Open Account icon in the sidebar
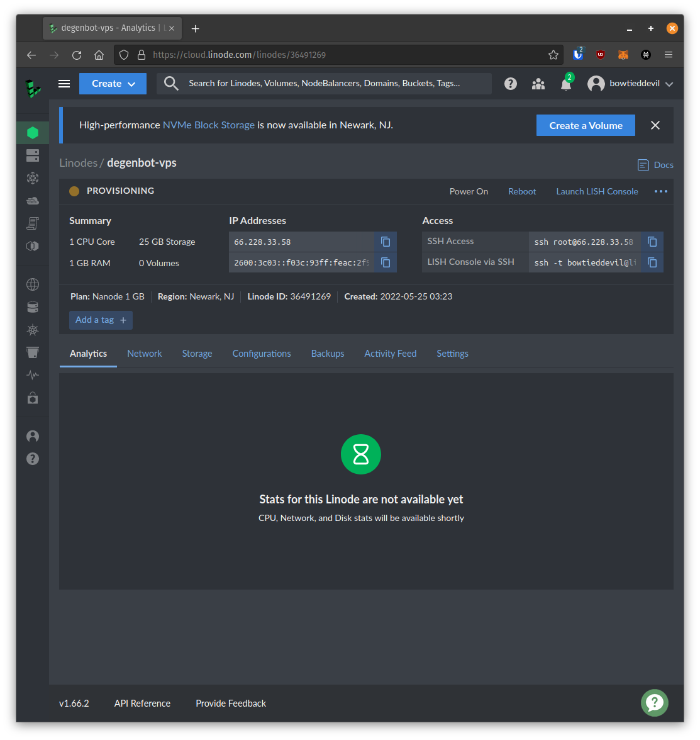This screenshot has height=740, width=700. (x=33, y=436)
